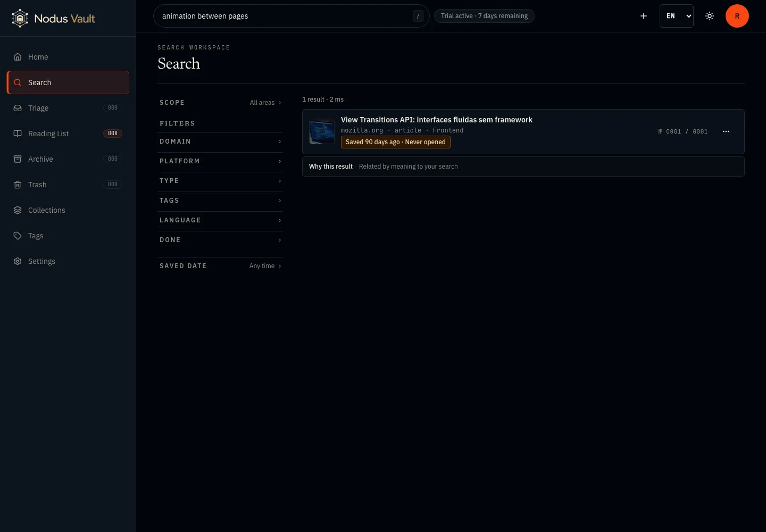The width and height of the screenshot is (766, 532).
Task: Click the Tags label icon
Action: (x=18, y=236)
